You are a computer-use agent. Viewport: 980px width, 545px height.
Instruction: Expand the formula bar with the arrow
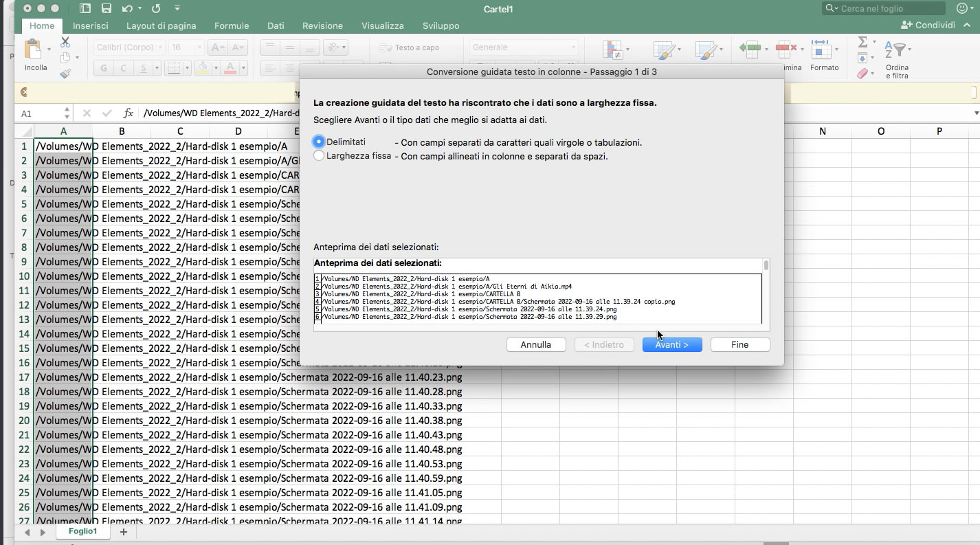point(976,113)
